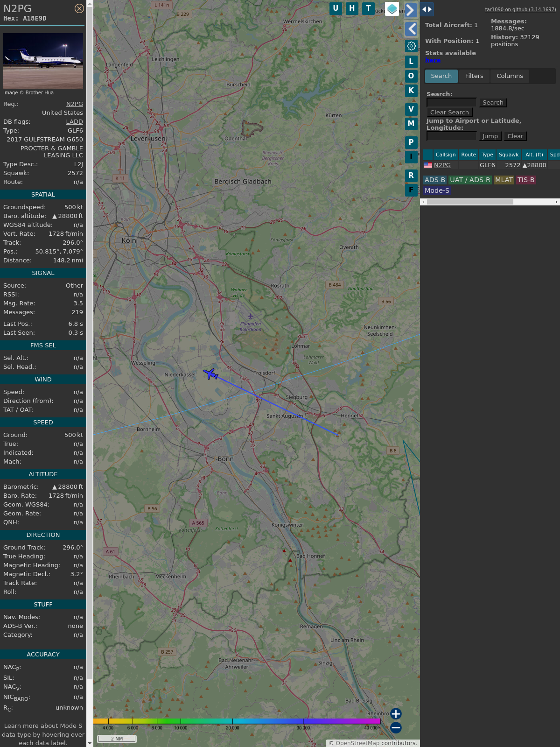The height and width of the screenshot is (747, 560).
Task: Click the 2 NM map scale indicator
Action: (117, 739)
